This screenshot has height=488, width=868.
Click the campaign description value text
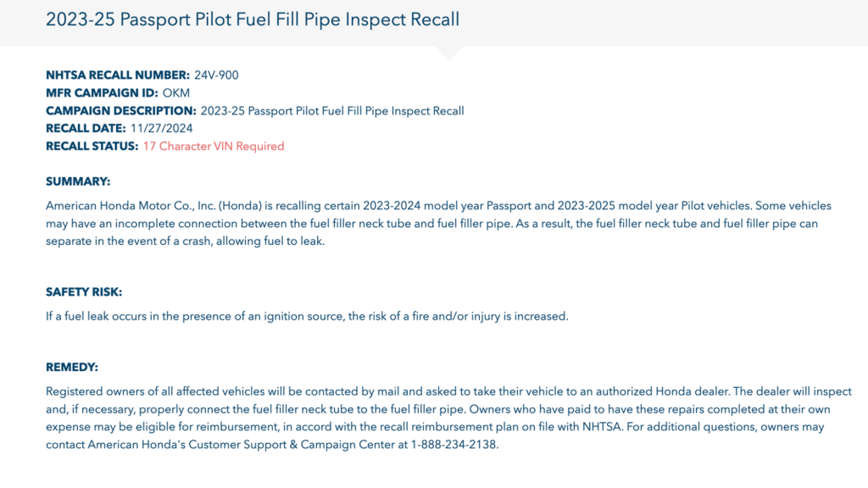point(332,111)
